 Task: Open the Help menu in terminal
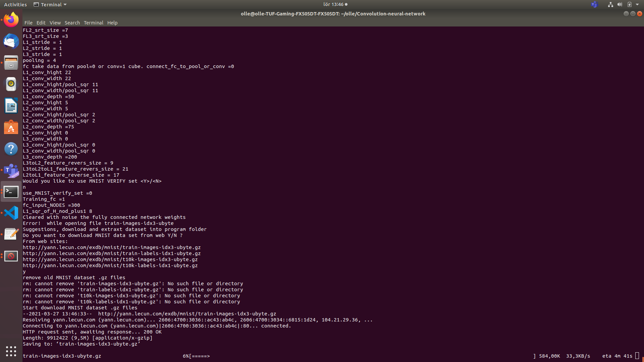112,23
